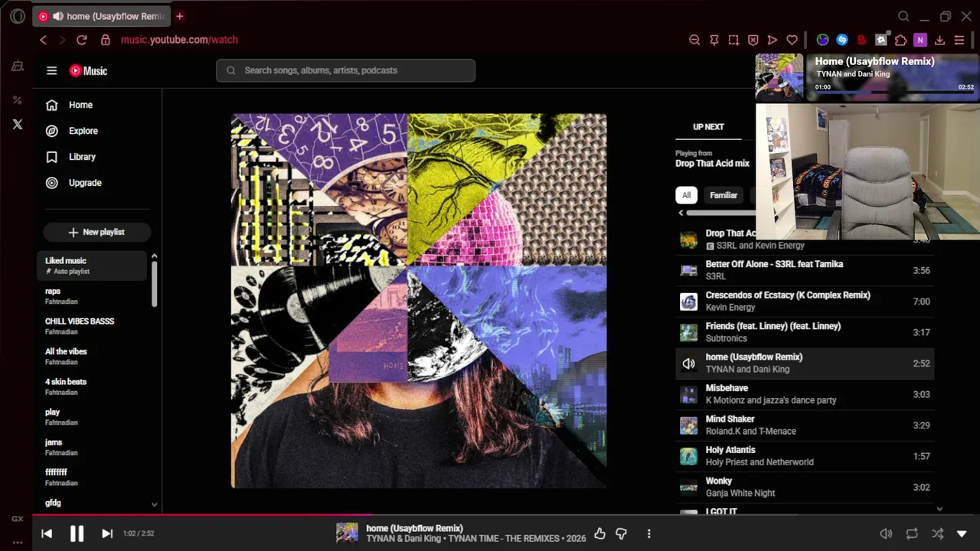Play Crescendos of Ecstacy (K Complex Remix)
This screenshot has width=980, height=551.
pos(805,302)
